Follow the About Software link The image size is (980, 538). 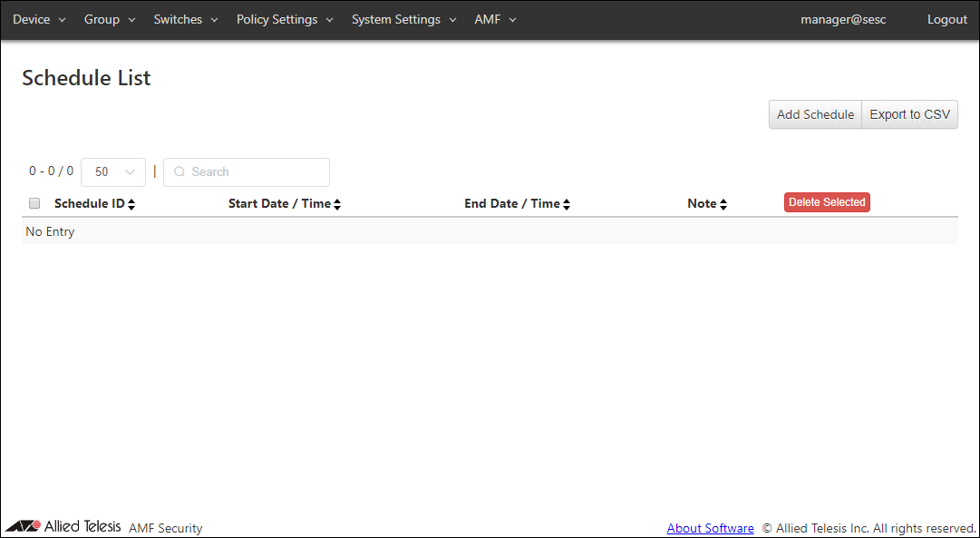tap(710, 528)
